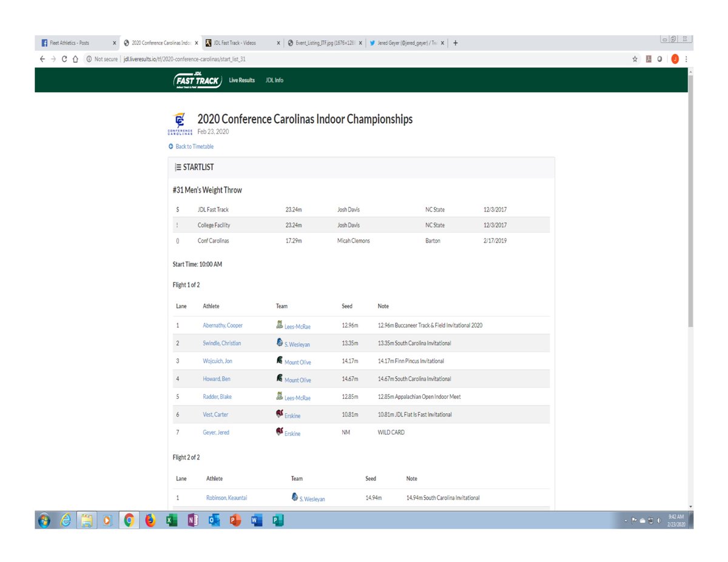This screenshot has height=562, width=728.
Task: Click the address bar URL field
Action: pos(355,59)
